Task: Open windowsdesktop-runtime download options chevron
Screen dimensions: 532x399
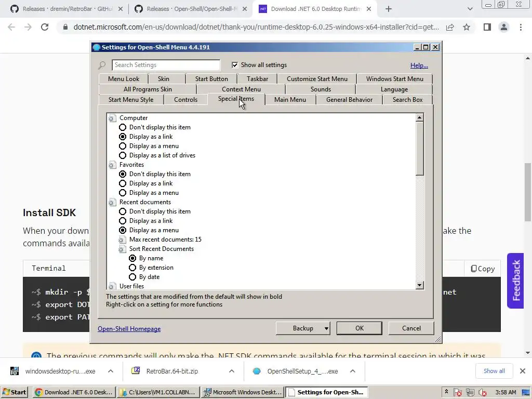Action: [111, 371]
